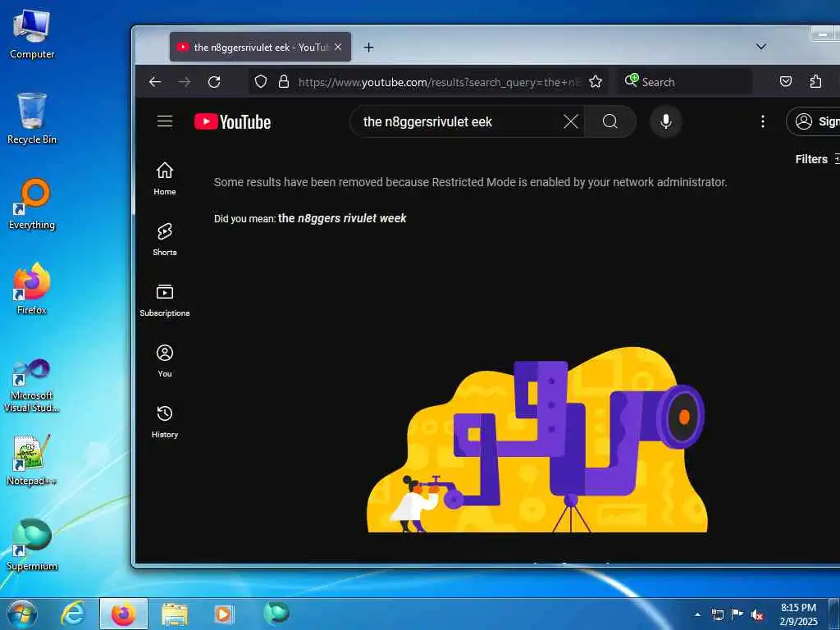The image size is (840, 630).
Task: Open the Computer desktop icon
Action: point(32,34)
